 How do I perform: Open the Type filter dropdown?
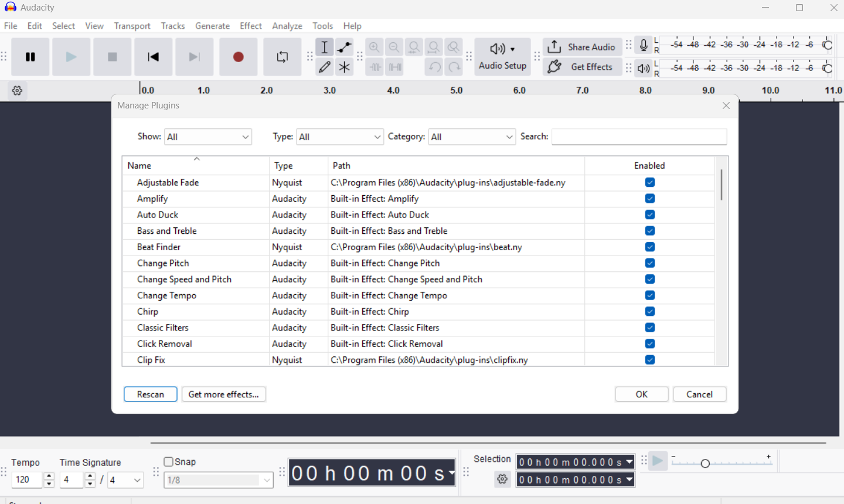pos(340,137)
